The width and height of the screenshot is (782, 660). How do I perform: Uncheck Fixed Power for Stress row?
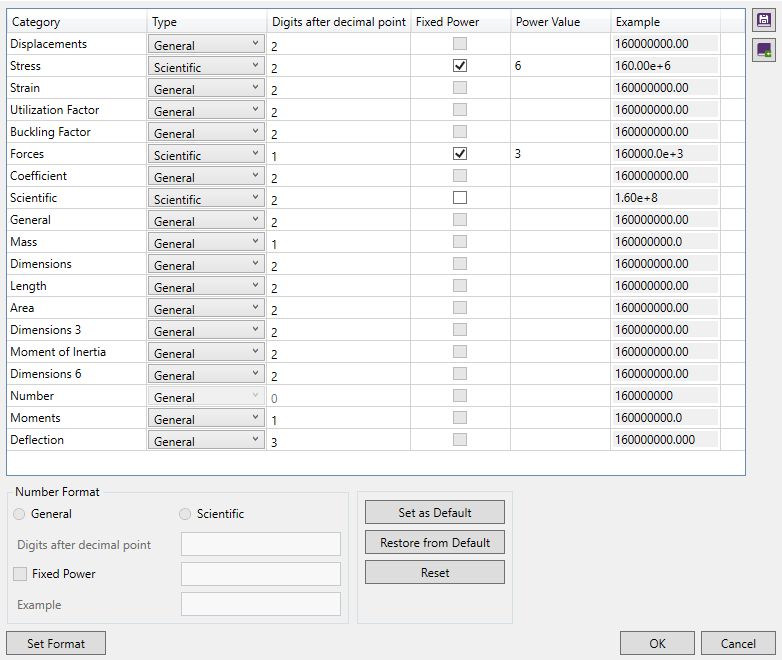coord(460,66)
